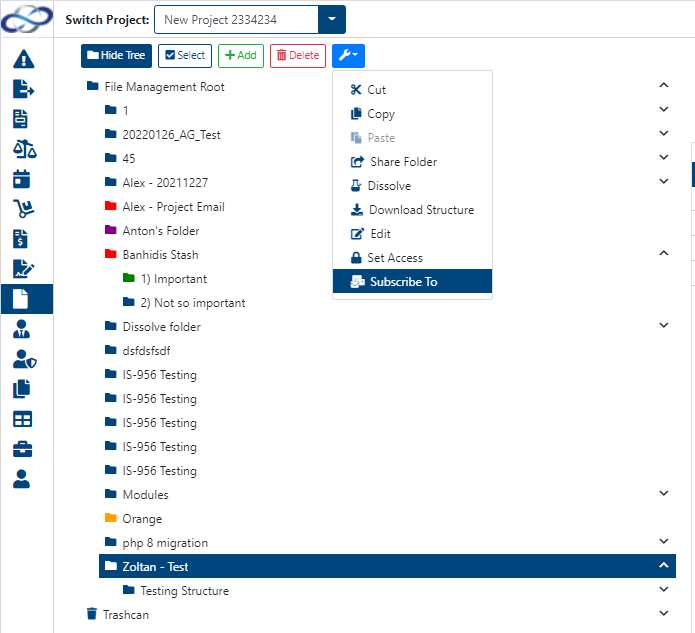Viewport: 695px width, 633px height.
Task: Choose Subscribe To menu entry
Action: 412,281
